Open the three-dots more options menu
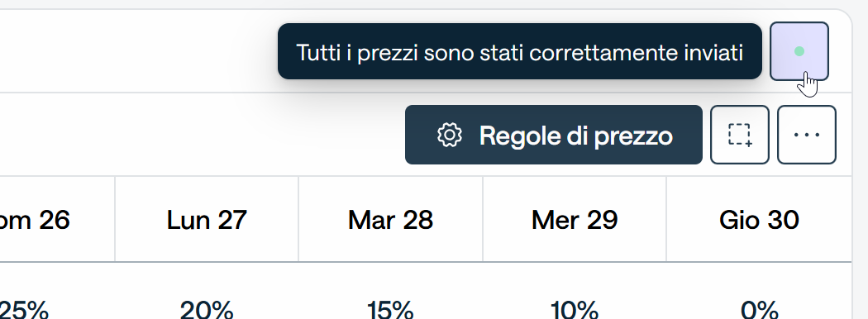This screenshot has height=319, width=868. [x=807, y=136]
